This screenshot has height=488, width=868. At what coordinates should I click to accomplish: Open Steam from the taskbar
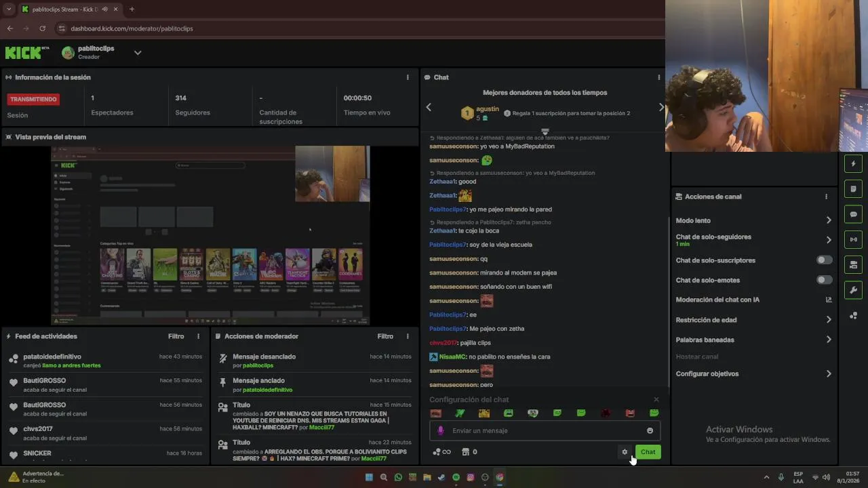point(441,477)
